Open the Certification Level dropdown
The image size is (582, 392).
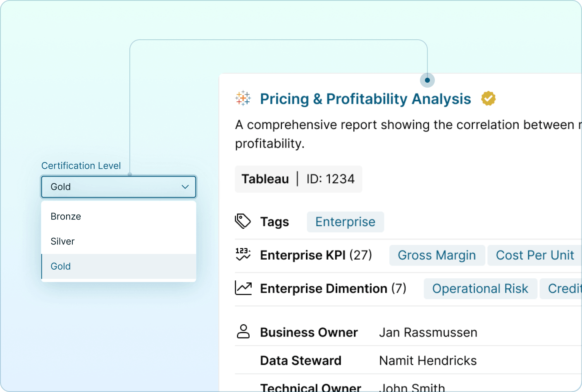point(119,187)
